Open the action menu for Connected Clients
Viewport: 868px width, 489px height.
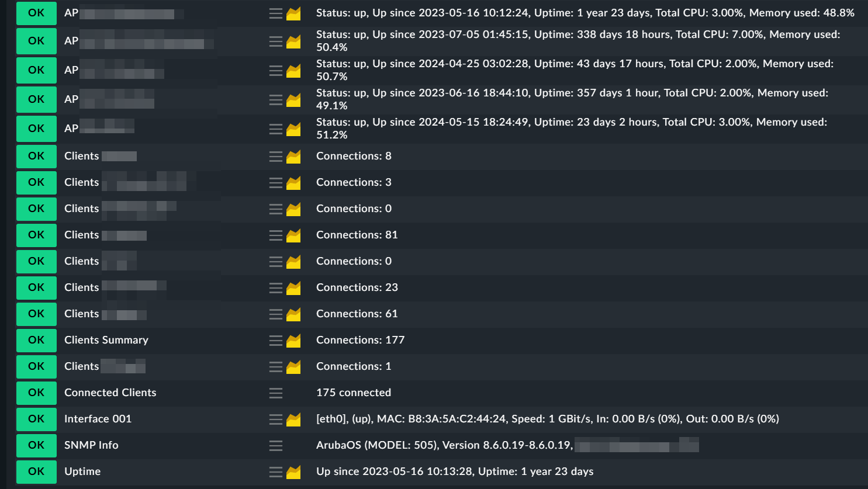[276, 393]
